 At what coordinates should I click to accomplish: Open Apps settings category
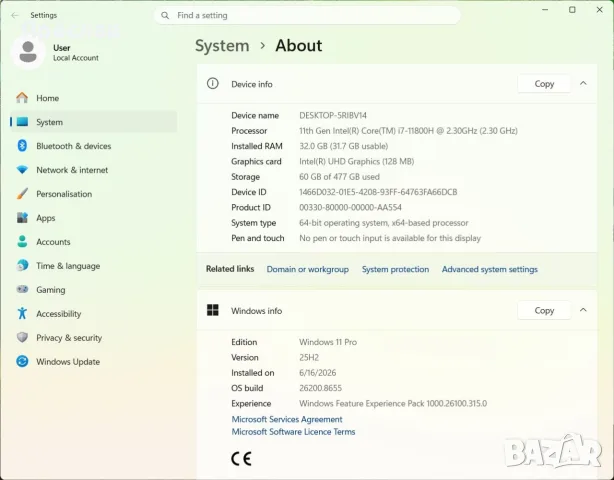coord(94,218)
